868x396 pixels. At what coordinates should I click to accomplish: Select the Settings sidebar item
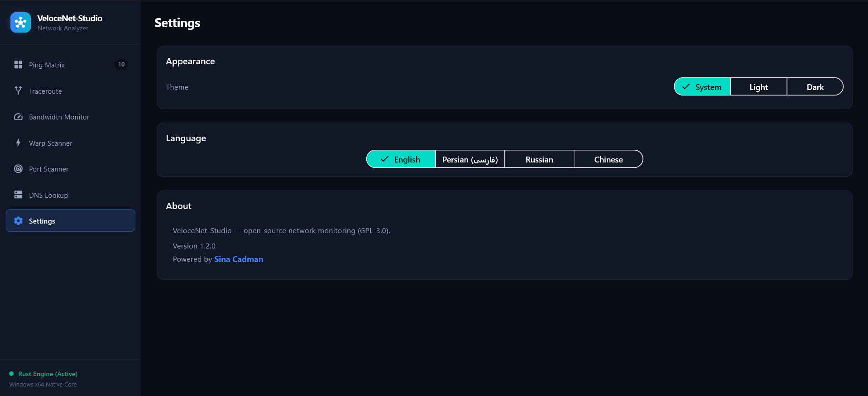pyautogui.click(x=71, y=220)
